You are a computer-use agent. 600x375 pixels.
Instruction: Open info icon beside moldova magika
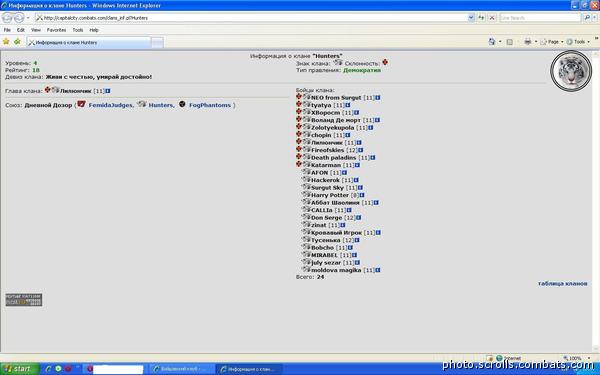pyautogui.click(x=378, y=270)
